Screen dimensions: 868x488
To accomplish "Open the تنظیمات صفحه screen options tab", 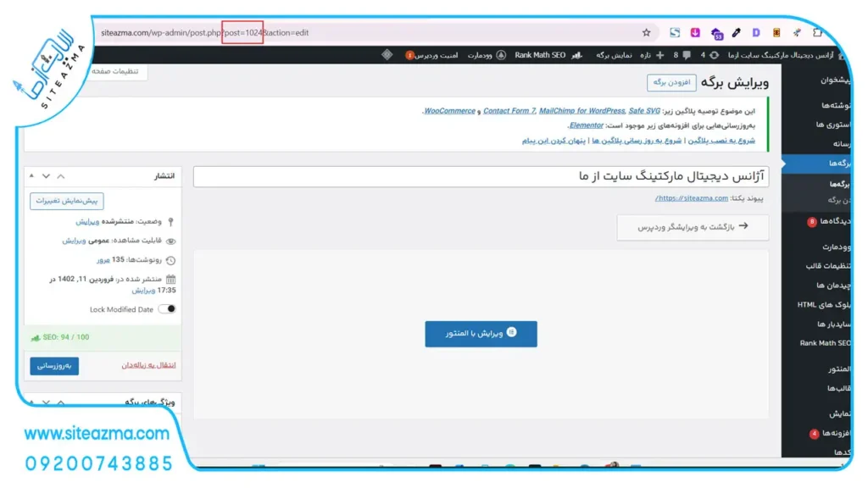I will point(115,71).
